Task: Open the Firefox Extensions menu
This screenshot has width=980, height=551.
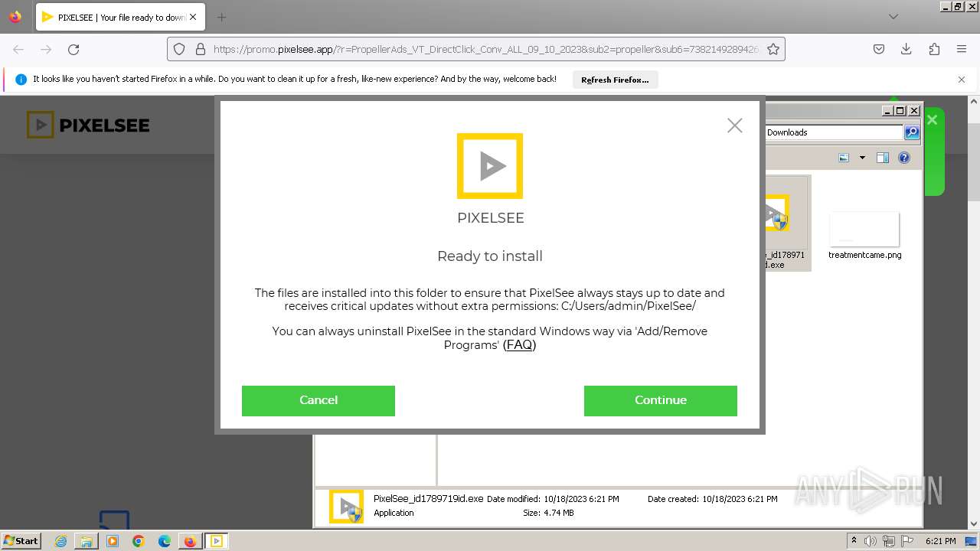Action: tap(934, 49)
